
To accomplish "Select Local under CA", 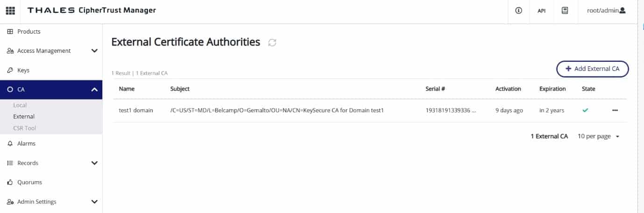I will click(x=20, y=106).
